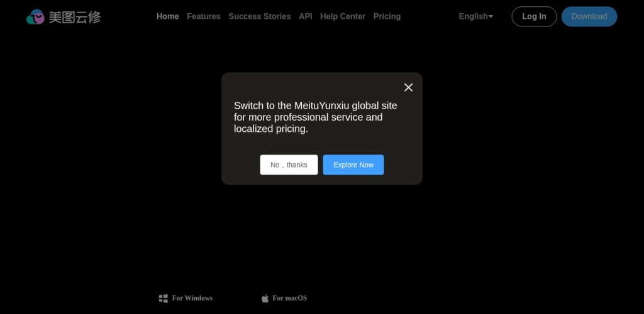The image size is (644, 314).
Task: Open the English language selector
Action: 473,16
